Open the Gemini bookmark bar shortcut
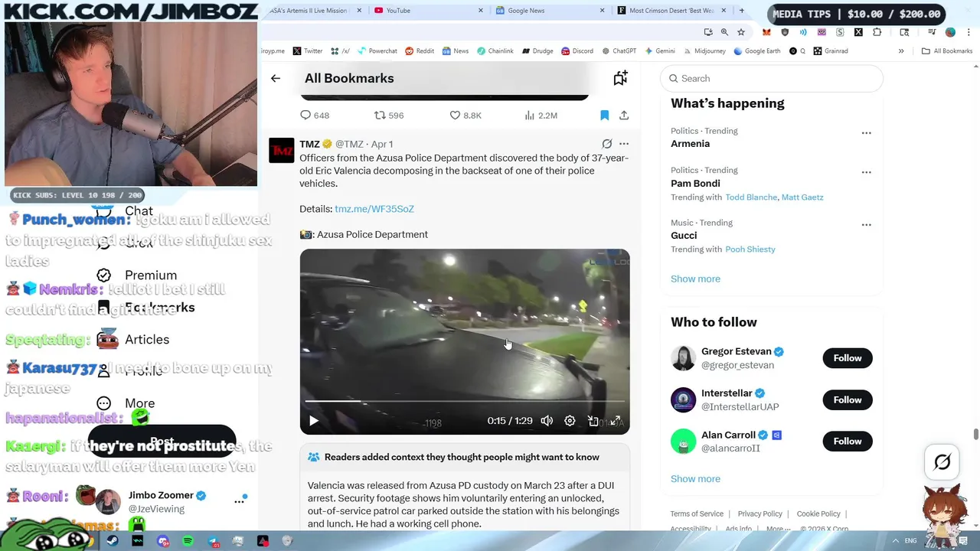The width and height of the screenshot is (980, 551). 659,51
